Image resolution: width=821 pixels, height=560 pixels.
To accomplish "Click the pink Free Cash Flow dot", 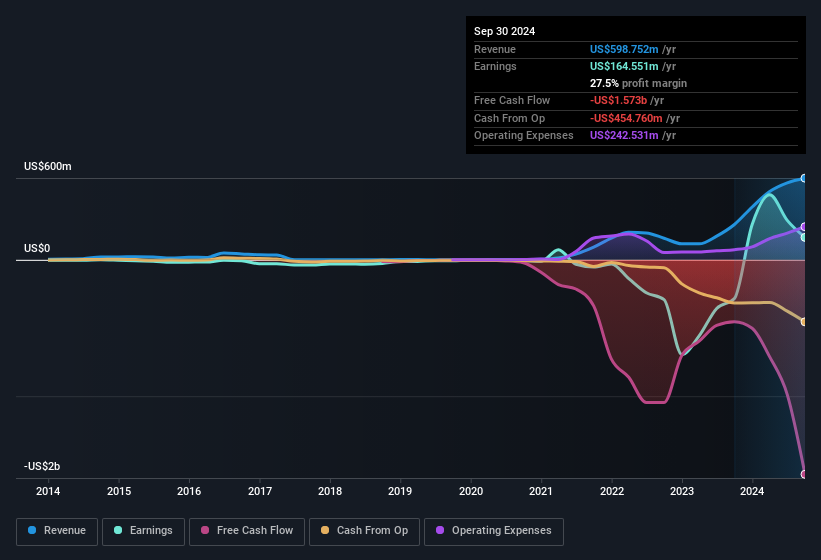I will point(205,531).
